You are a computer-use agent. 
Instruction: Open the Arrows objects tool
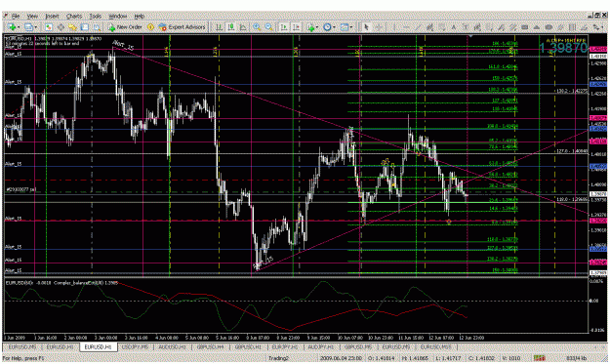pyautogui.click(x=596, y=27)
